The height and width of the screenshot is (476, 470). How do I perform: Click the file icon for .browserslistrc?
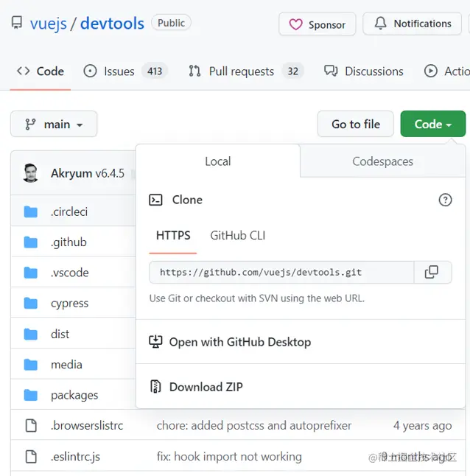(x=31, y=426)
